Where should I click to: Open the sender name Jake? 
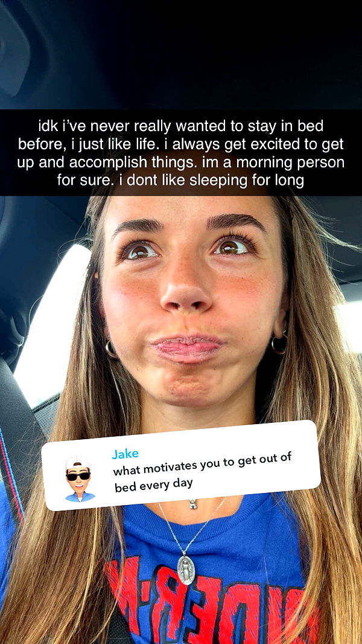pos(125,454)
